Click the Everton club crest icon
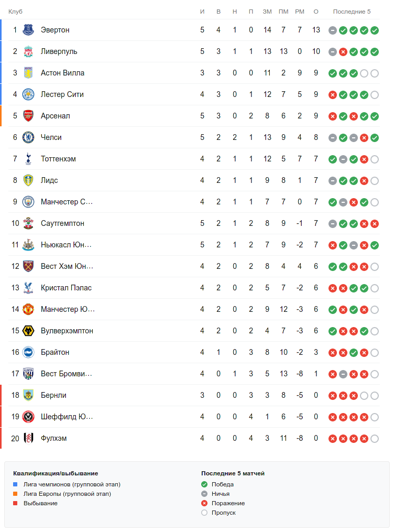Screen dimensions: 394x532 [x=28, y=30]
